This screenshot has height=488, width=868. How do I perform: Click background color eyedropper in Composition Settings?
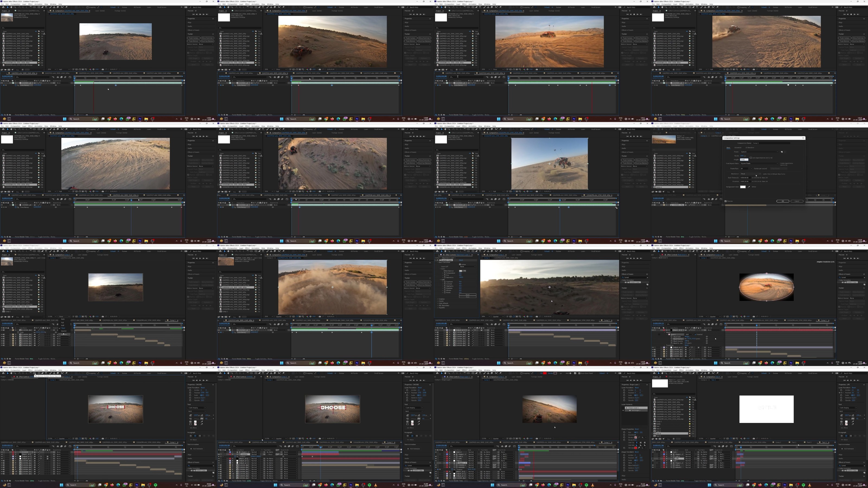749,187
